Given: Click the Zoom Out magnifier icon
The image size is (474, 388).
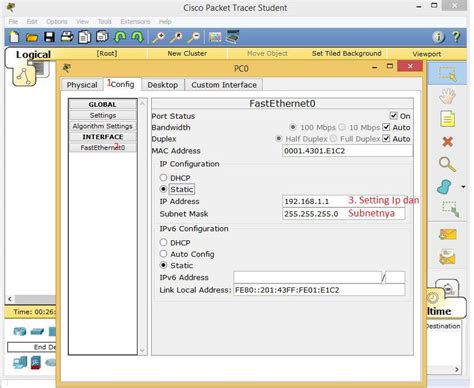Looking at the screenshot, I should tap(194, 37).
